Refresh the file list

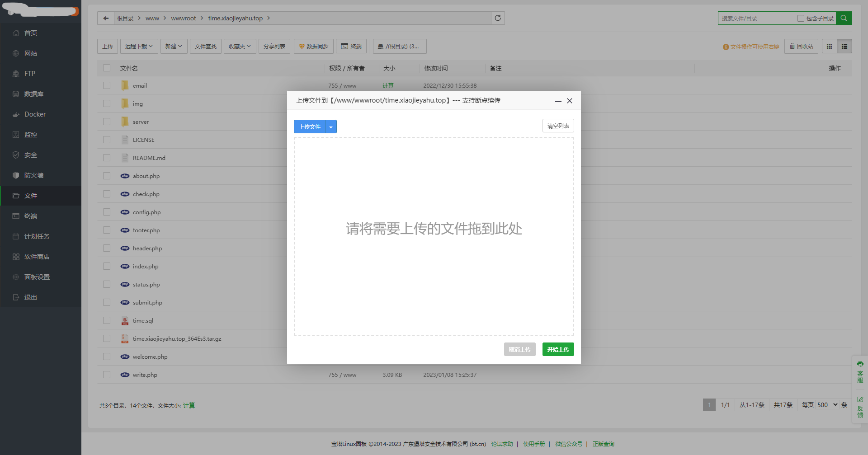[498, 18]
